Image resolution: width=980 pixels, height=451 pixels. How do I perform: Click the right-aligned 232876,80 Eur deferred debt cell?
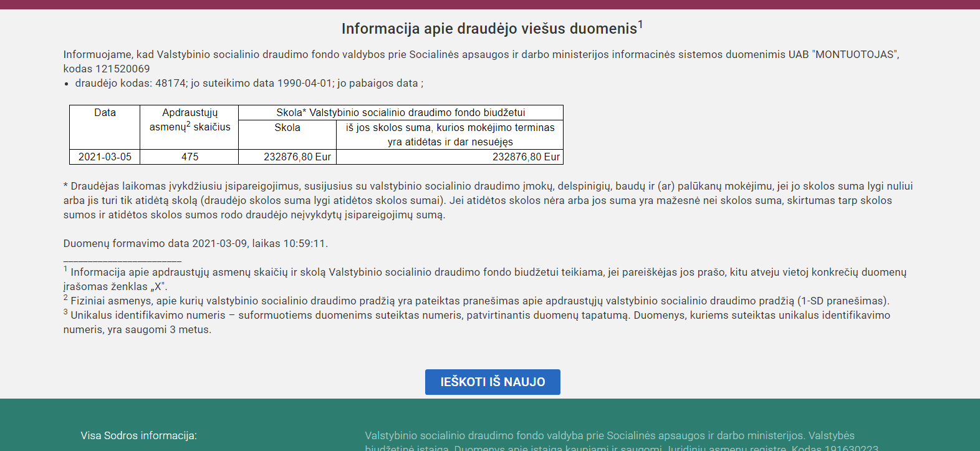[526, 157]
